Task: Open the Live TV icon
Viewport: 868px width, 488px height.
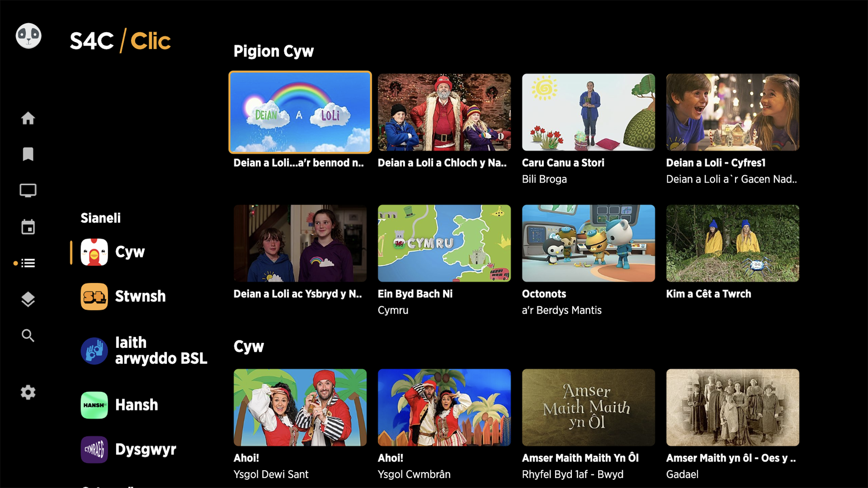Action: coord(28,190)
